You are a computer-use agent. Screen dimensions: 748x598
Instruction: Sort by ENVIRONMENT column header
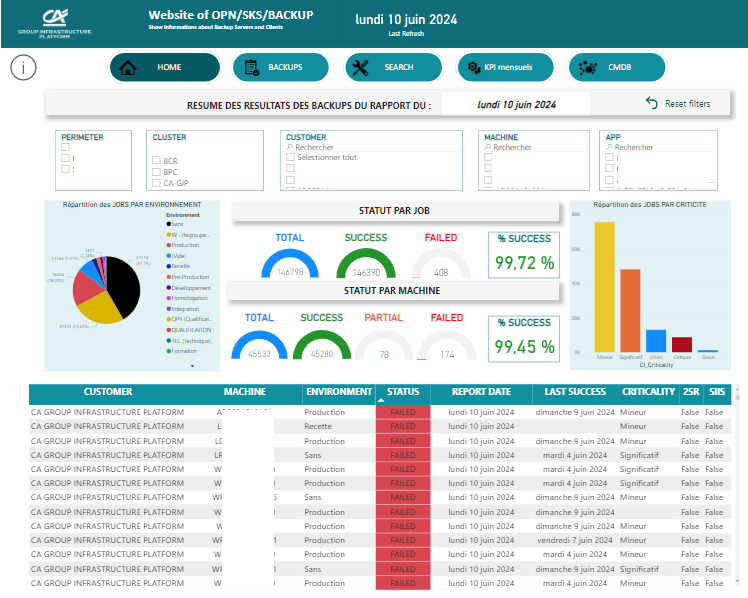[339, 392]
